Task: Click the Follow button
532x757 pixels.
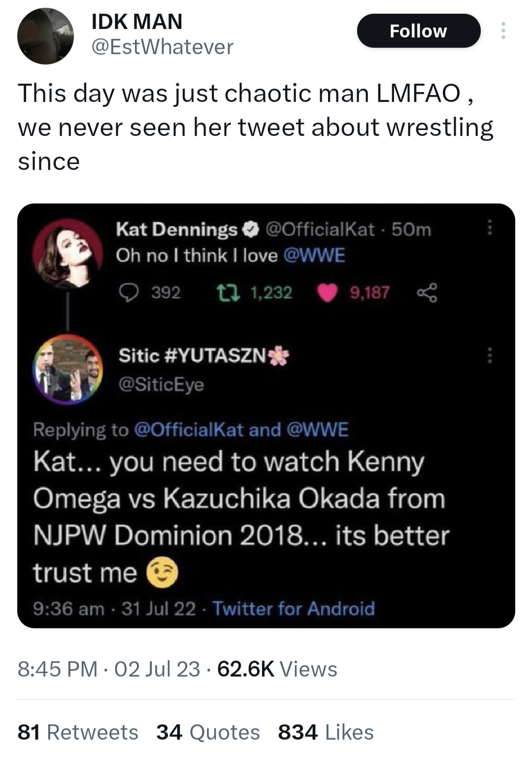Action: [418, 31]
